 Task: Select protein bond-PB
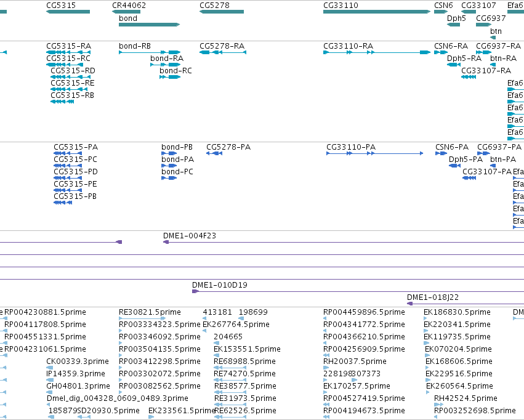[169, 153]
